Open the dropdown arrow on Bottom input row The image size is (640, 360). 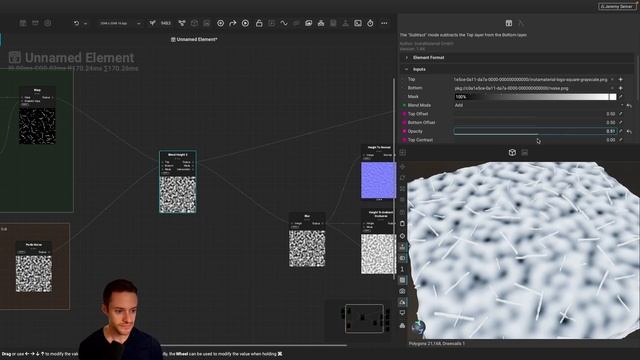tap(612, 88)
